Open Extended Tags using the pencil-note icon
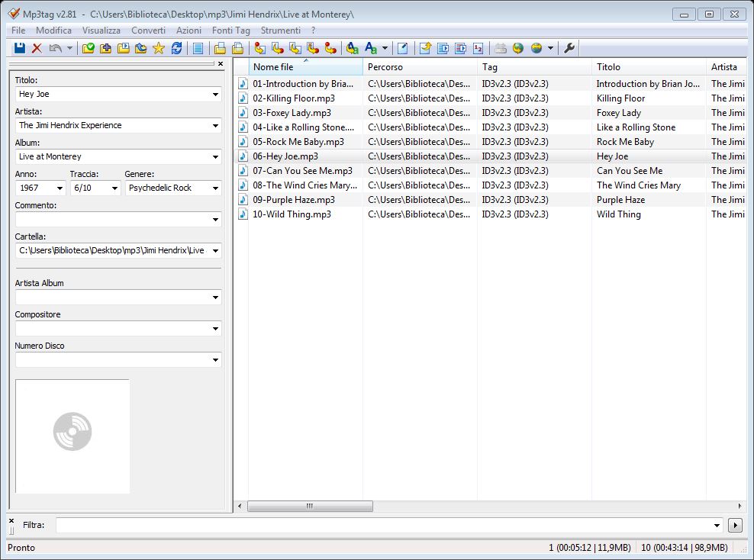 [403, 48]
